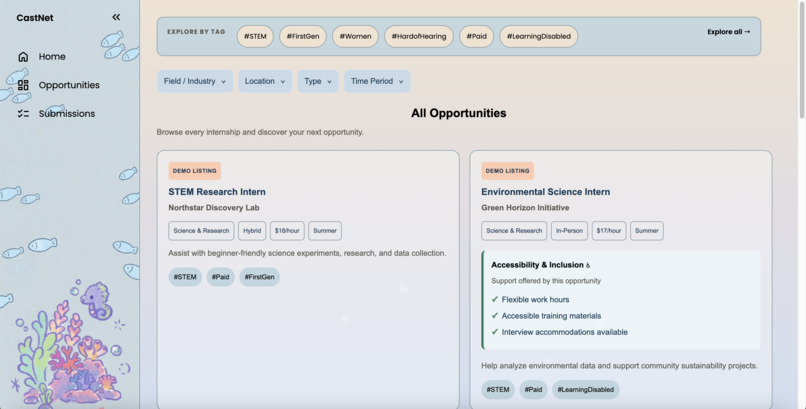Click the CastNet logo text
Viewport: 806px width, 409px height.
(34, 17)
